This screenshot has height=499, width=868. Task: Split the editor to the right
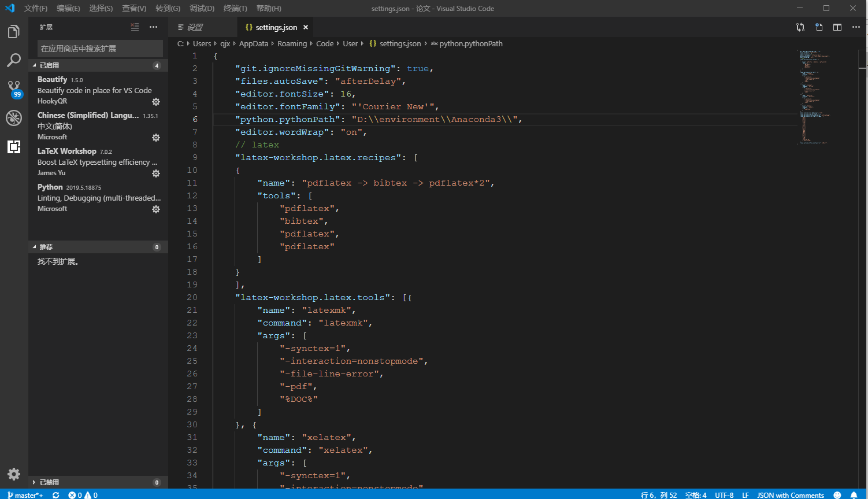point(837,27)
